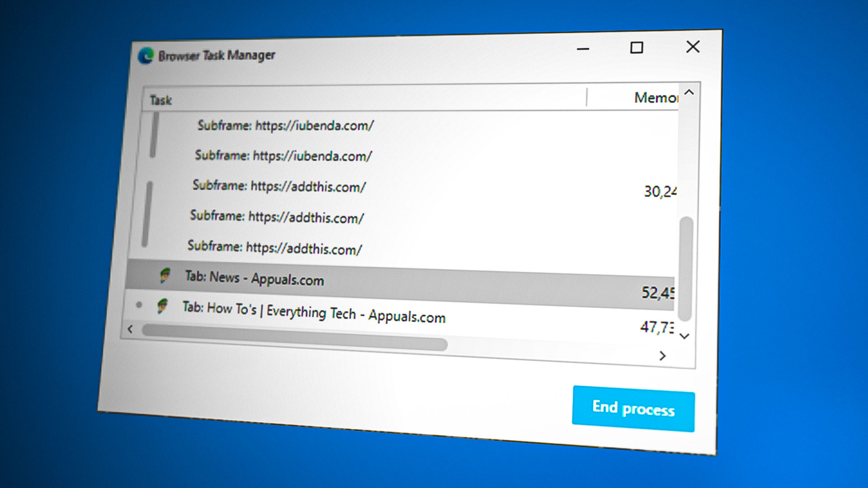Select the third addthis.com subframe entry

(275, 248)
